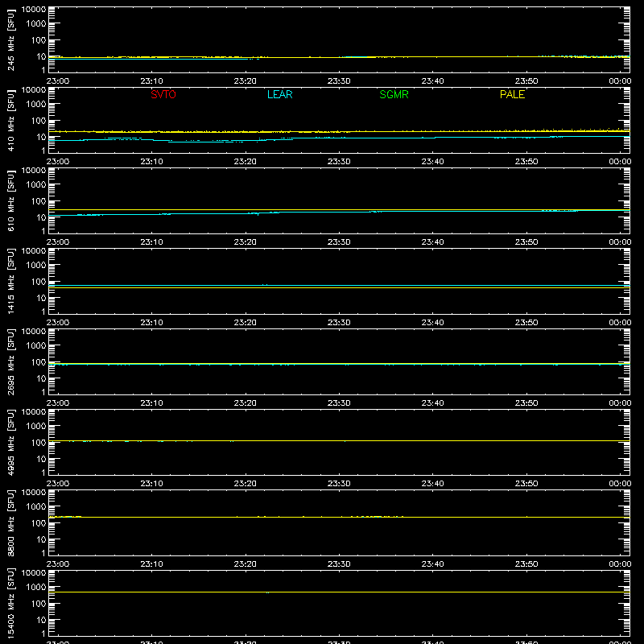
Task: Click the 10 tick value on 1415 MHz axis
Action: coord(42,298)
